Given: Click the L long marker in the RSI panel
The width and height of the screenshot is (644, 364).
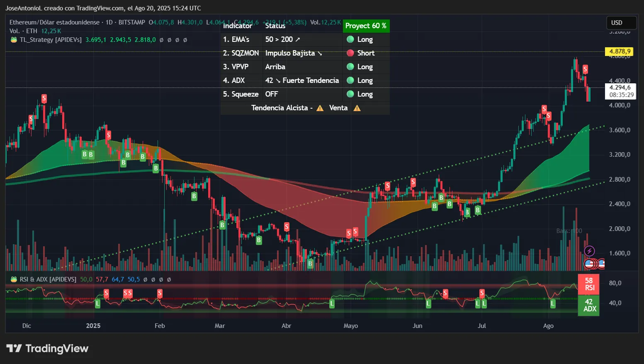Looking at the screenshot, I should pyautogui.click(x=97, y=303).
